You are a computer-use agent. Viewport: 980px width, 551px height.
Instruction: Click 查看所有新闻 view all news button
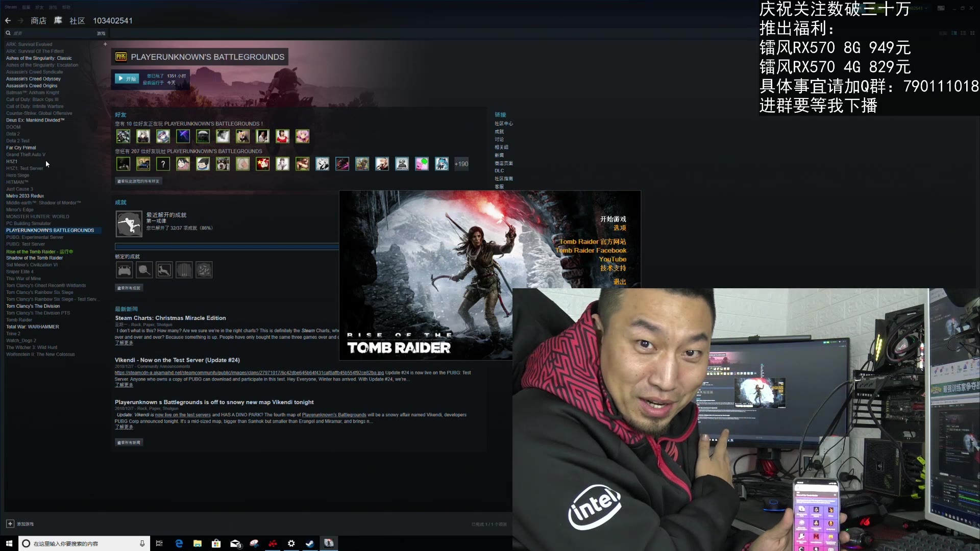(x=129, y=442)
